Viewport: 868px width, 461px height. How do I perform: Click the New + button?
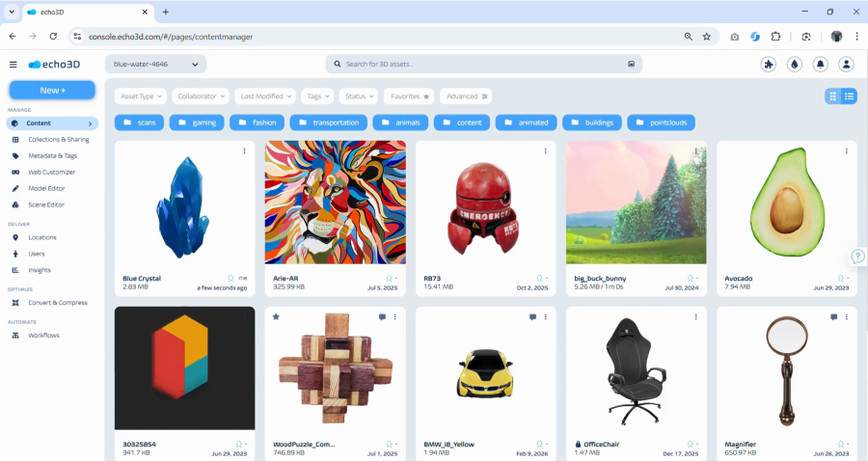(53, 91)
